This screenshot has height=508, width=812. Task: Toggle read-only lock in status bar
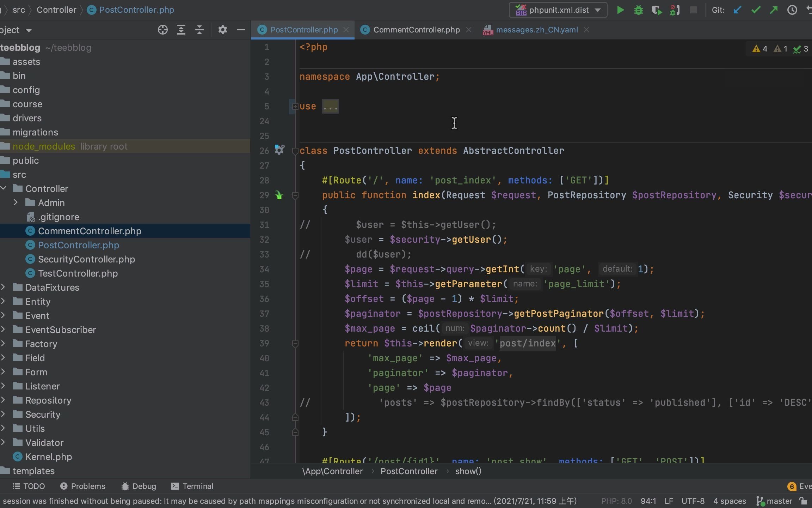(803, 501)
